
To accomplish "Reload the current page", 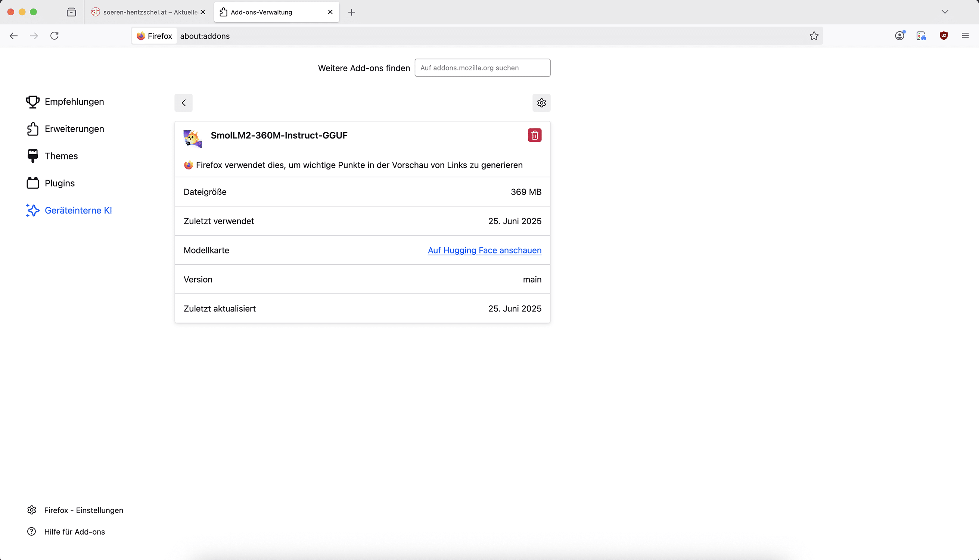I will [55, 36].
